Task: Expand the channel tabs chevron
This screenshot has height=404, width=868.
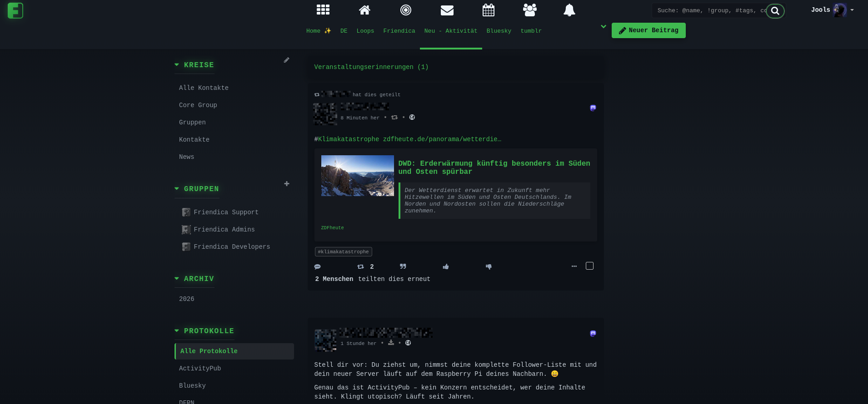Action: click(x=604, y=26)
